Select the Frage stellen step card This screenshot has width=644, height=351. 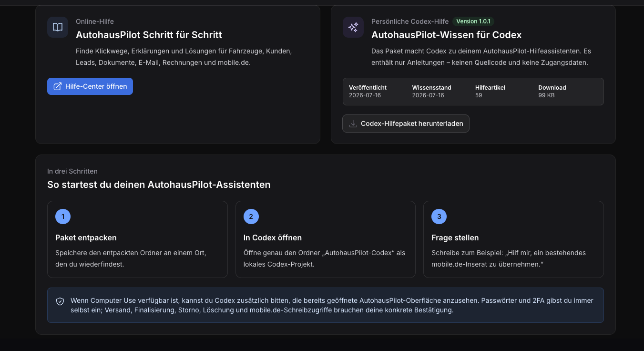(513, 239)
